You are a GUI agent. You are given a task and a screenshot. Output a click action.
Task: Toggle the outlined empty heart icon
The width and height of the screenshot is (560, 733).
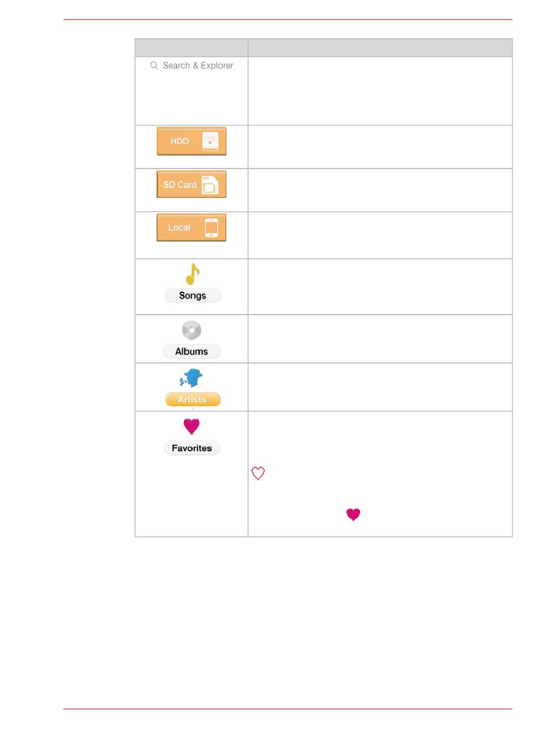click(258, 473)
